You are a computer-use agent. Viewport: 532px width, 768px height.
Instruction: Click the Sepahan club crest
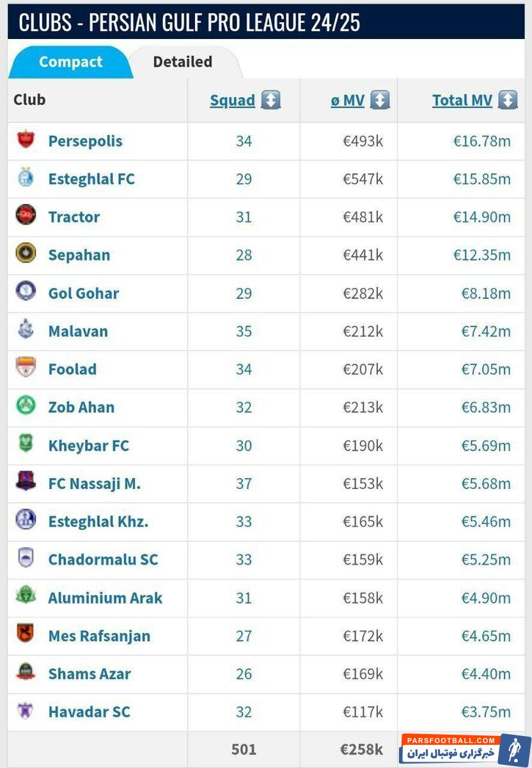24,255
